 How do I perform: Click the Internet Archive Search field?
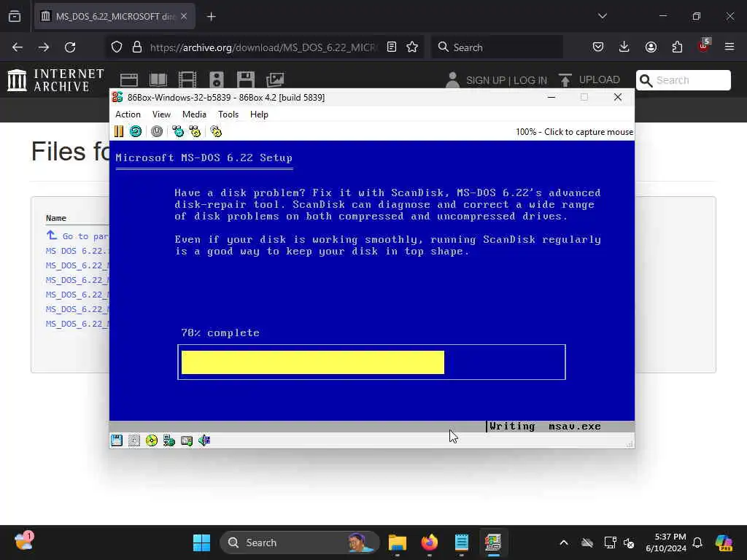tap(683, 80)
